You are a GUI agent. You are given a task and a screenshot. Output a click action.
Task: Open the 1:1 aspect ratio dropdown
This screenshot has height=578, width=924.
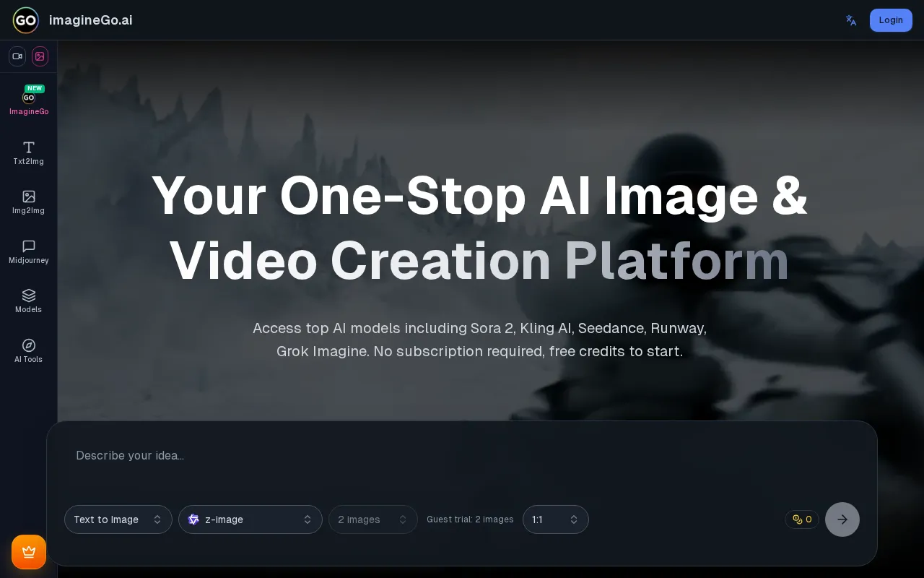(556, 519)
